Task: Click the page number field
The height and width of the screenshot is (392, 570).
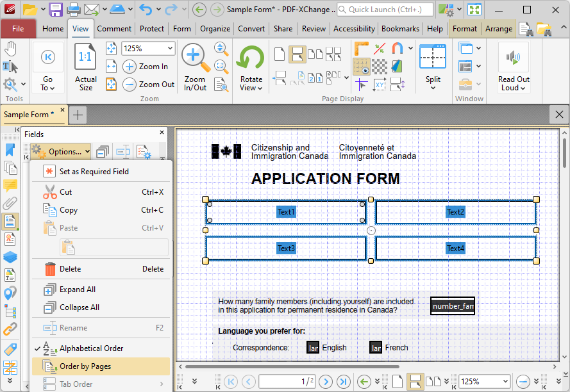Action: (287, 382)
